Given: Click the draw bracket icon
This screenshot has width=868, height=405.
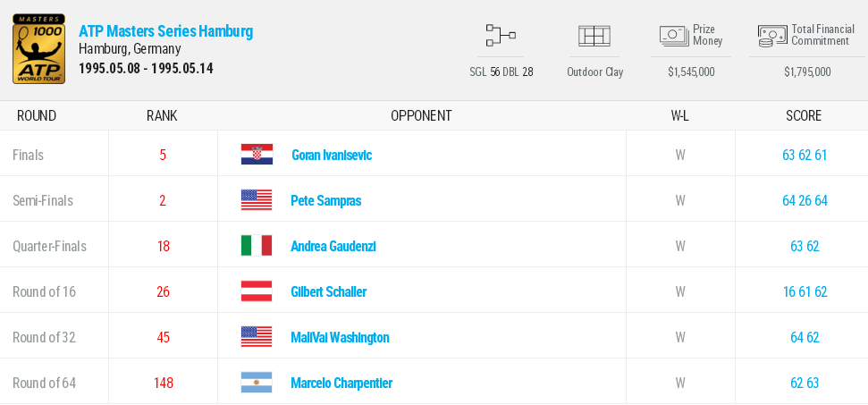Looking at the screenshot, I should point(501,36).
